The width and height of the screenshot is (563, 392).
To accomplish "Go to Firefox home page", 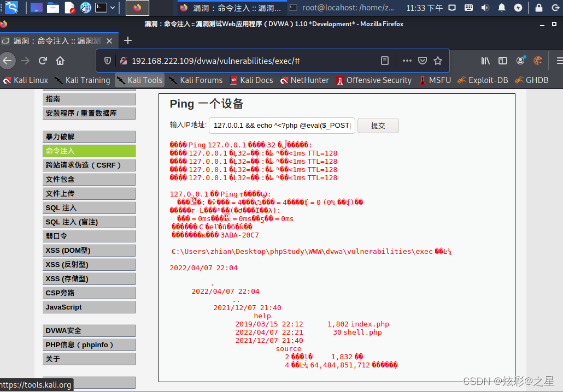I will 60,61.
